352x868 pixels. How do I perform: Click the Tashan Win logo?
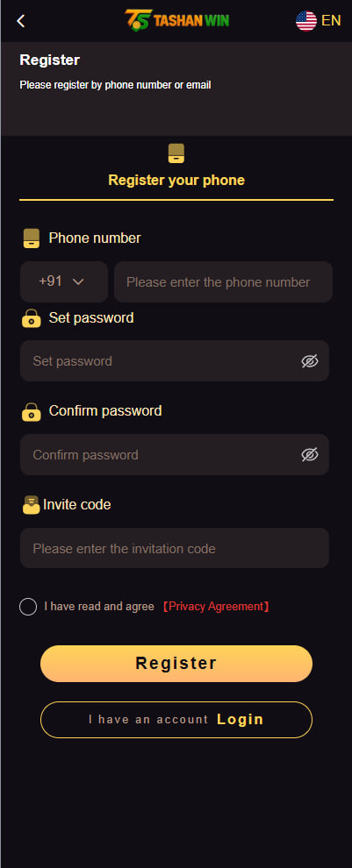point(176,20)
